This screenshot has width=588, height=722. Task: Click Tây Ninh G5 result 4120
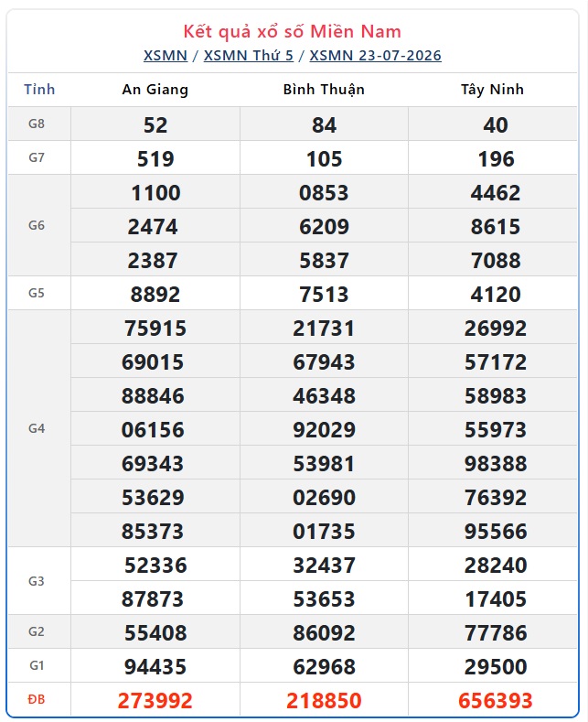496,295
